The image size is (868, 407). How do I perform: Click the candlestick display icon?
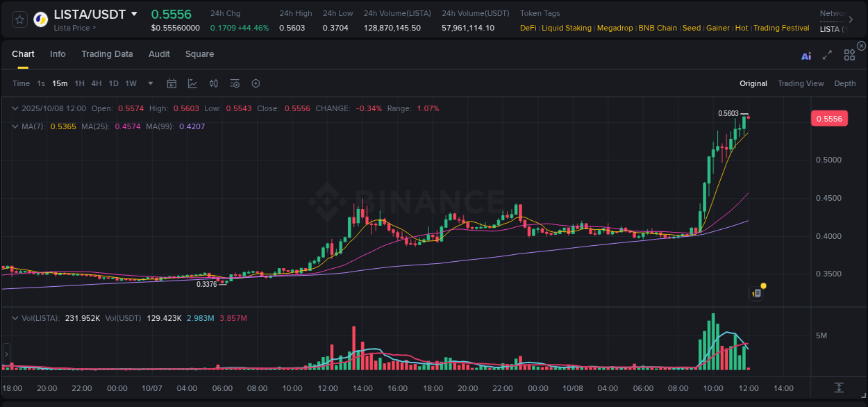coord(215,83)
